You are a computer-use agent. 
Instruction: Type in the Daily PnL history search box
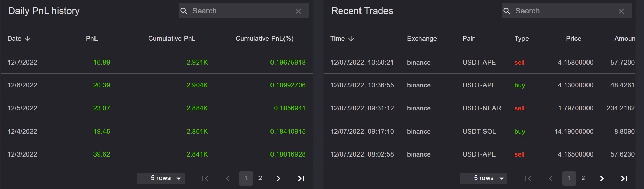pos(240,11)
